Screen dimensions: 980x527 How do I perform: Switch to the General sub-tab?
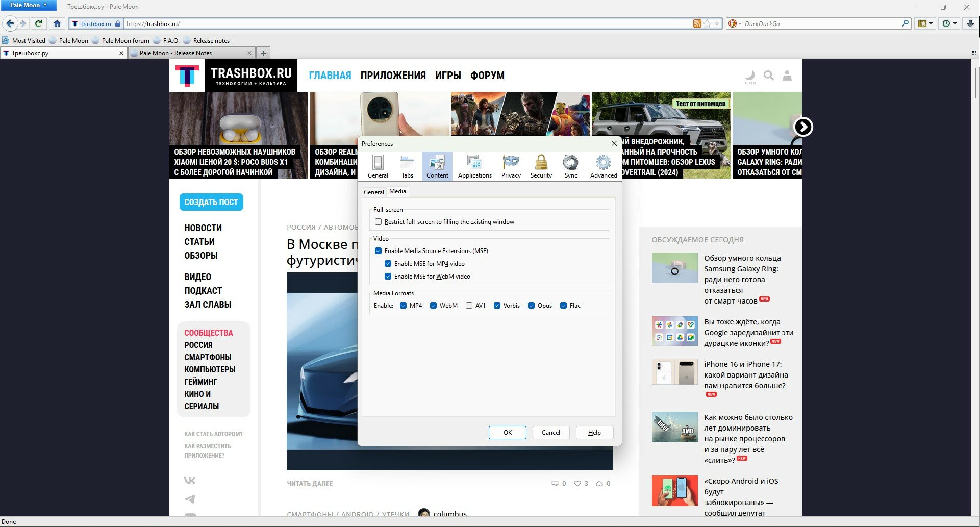[373, 192]
